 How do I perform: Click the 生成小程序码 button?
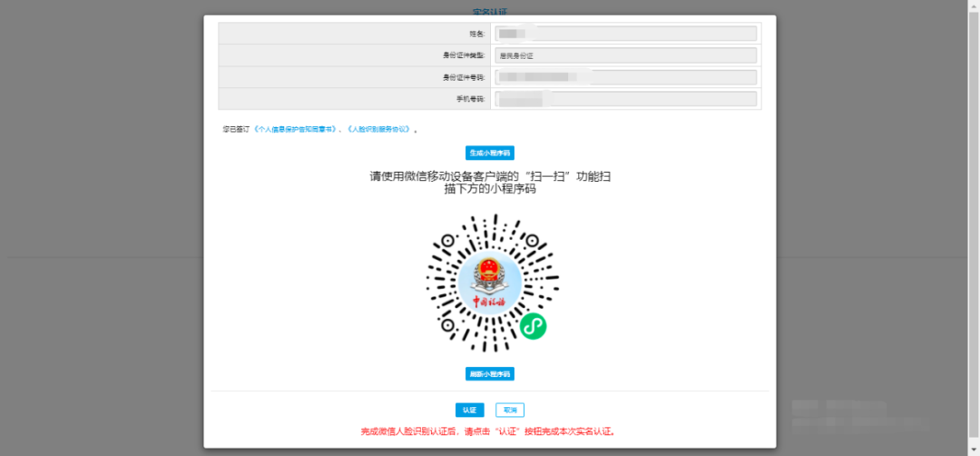489,153
